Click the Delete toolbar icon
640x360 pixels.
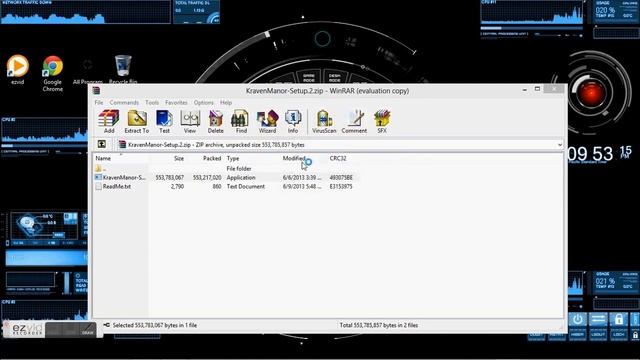point(216,122)
